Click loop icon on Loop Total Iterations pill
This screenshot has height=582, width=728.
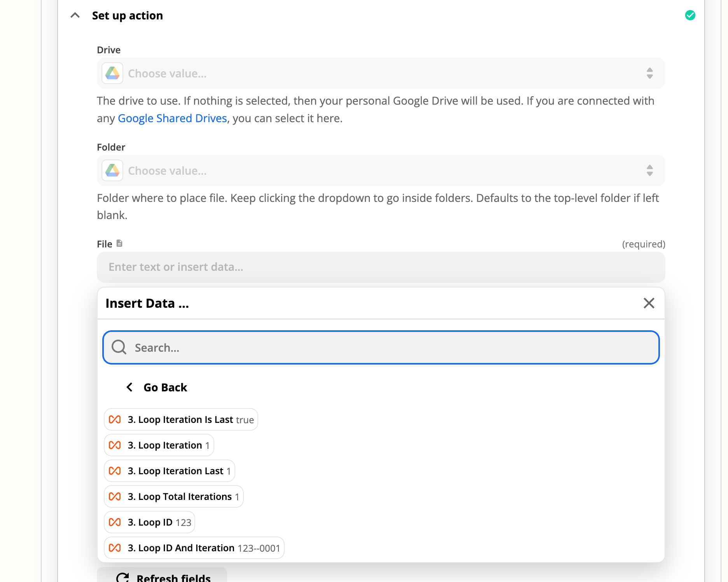tap(115, 496)
